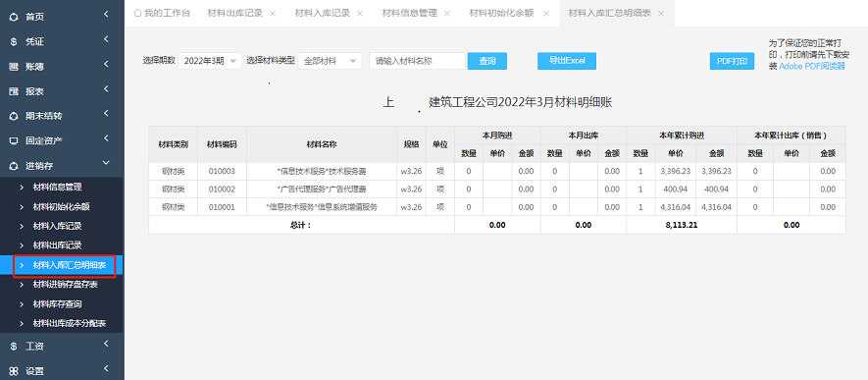
Task: Expand the 设置 menu chevron
Action: coord(106,368)
